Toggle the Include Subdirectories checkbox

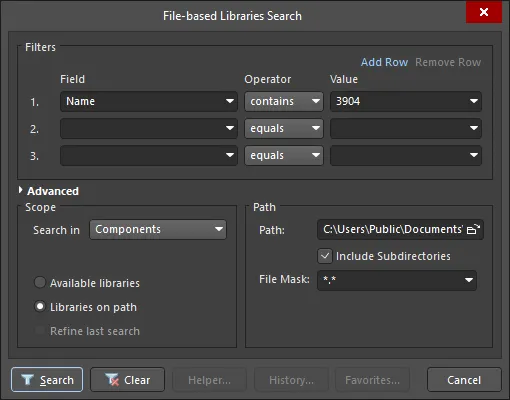tap(325, 256)
